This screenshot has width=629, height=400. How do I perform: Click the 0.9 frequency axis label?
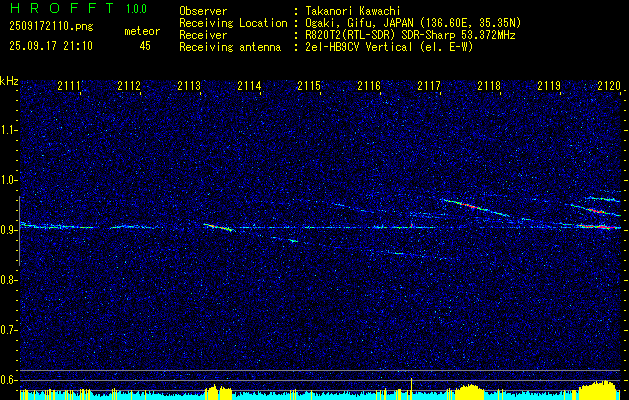tap(8, 230)
